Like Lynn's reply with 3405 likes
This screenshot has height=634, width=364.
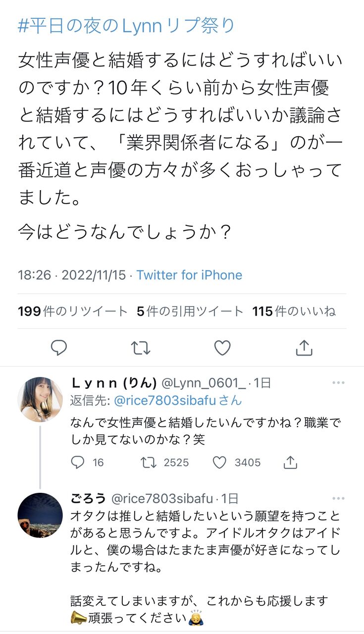[x=219, y=462]
